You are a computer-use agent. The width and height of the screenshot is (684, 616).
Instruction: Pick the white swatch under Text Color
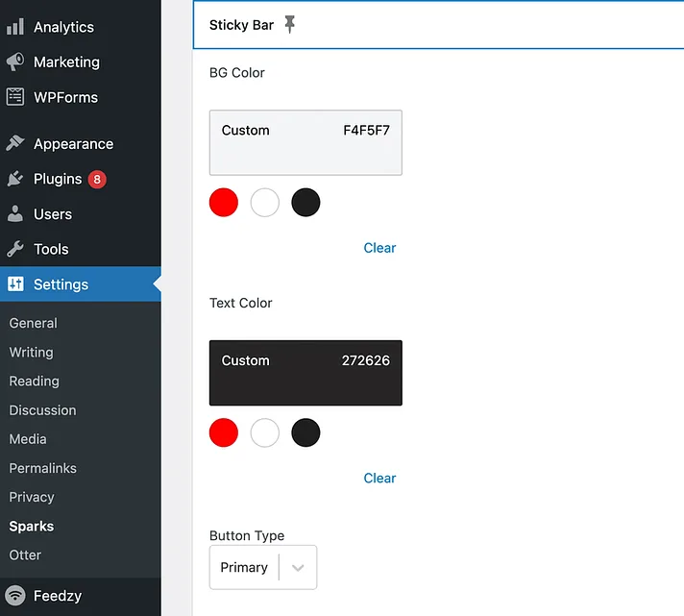click(x=265, y=432)
